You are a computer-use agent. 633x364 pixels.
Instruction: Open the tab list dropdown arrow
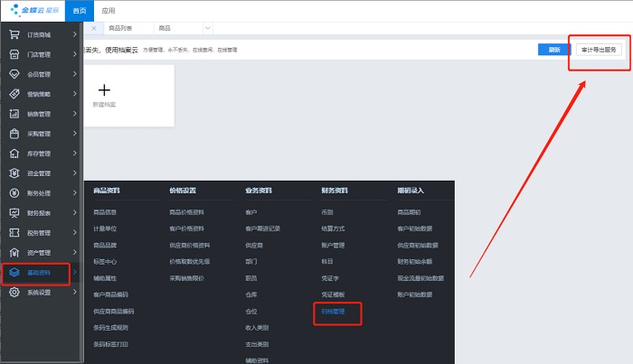coord(208,29)
